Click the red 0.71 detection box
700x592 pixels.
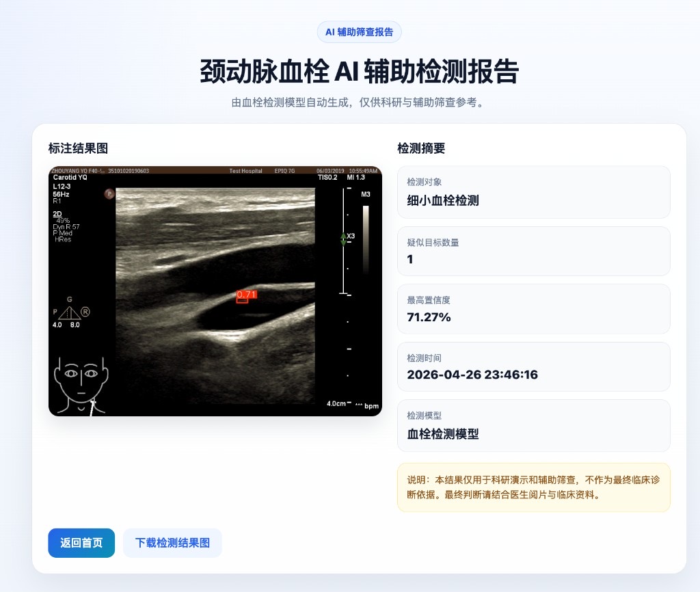pyautogui.click(x=246, y=296)
